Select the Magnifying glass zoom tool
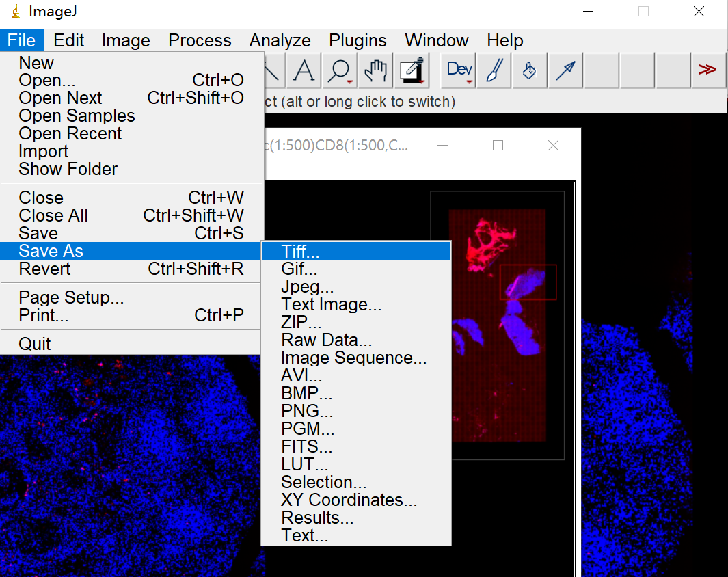This screenshot has width=728, height=577. 340,70
